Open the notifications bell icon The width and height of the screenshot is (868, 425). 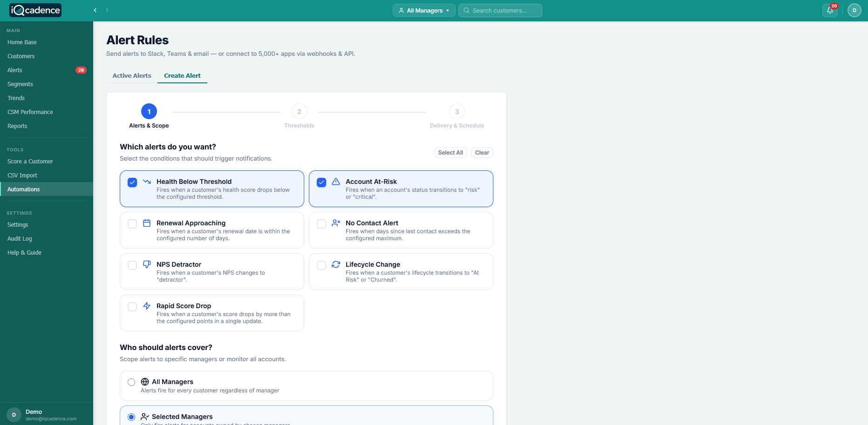tap(829, 10)
